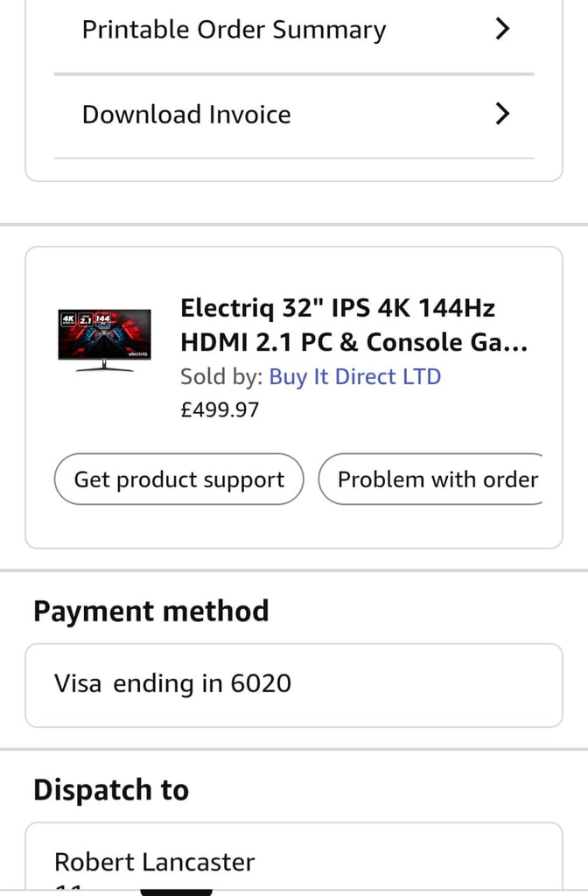Select the Visa ending in 6020 card
The image size is (588, 896).
(172, 683)
